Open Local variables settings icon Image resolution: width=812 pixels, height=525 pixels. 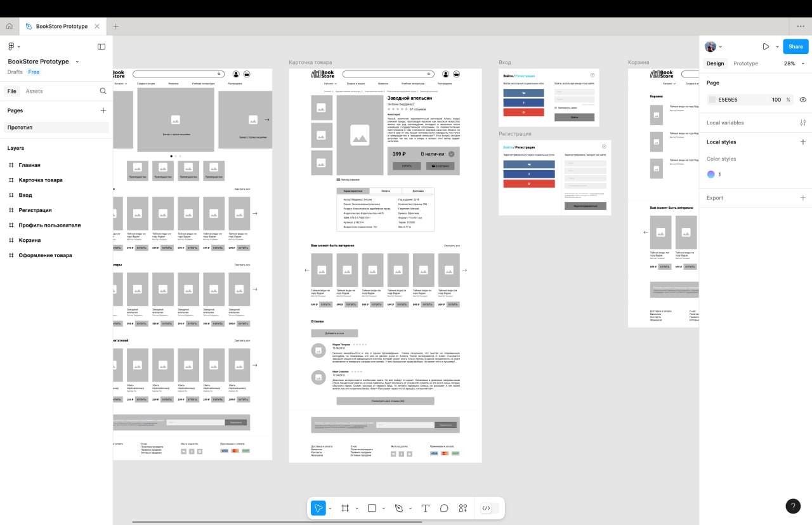tap(803, 123)
